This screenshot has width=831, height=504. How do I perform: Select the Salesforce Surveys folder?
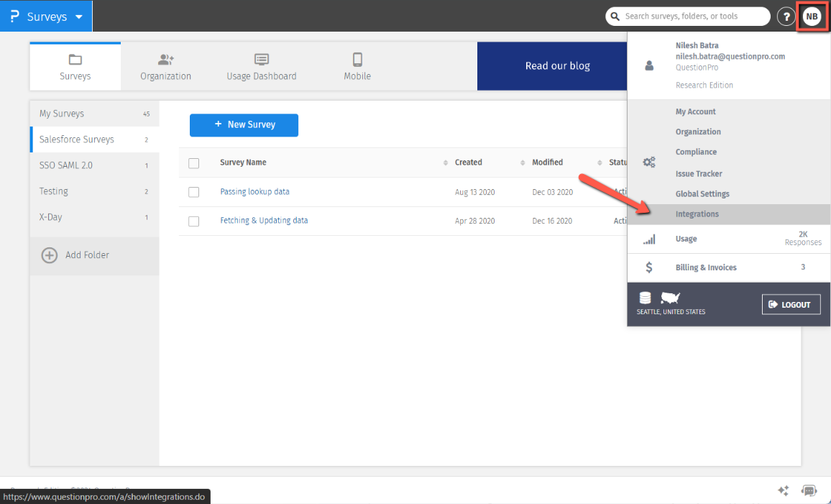pos(94,139)
